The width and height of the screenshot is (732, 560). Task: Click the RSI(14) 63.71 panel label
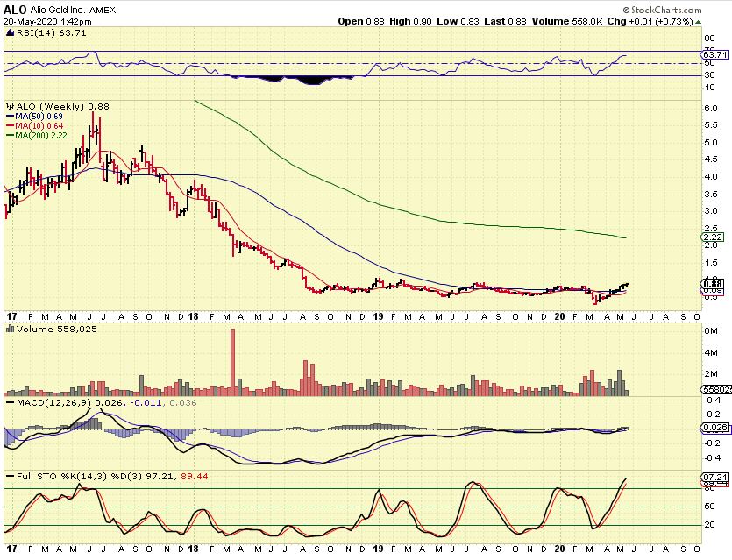point(52,32)
